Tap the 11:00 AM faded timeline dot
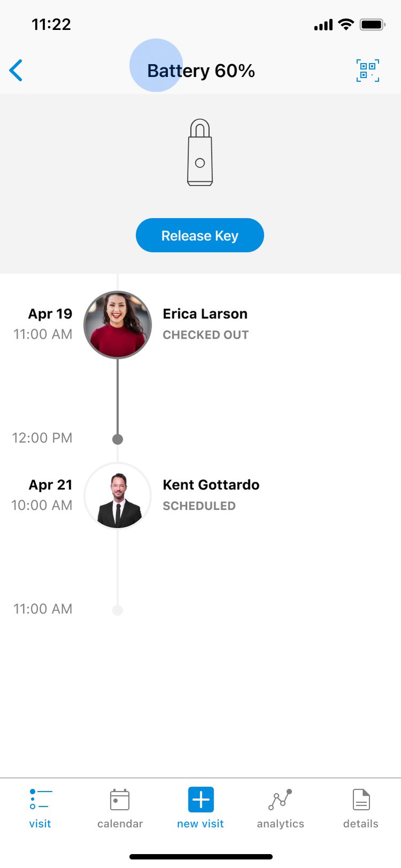The height and width of the screenshot is (868, 401). coord(118,610)
